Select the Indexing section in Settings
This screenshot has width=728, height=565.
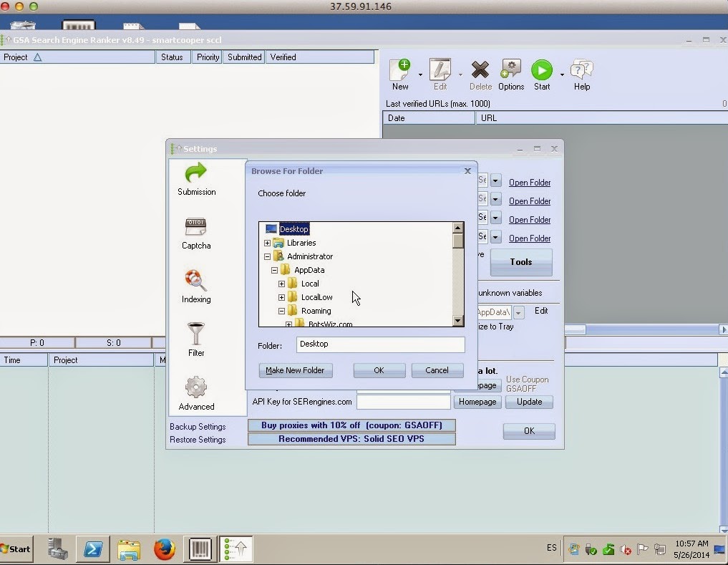coord(196,286)
